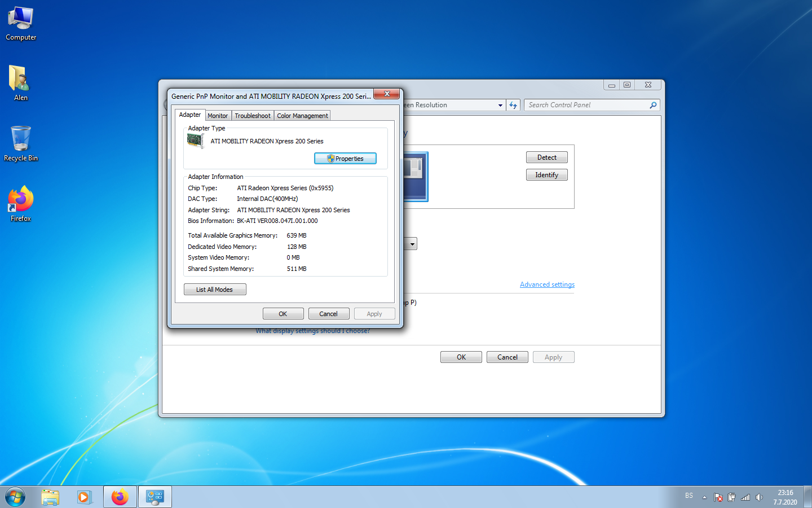This screenshot has width=812, height=508.
Task: Click the adapter Properties button
Action: pos(345,159)
